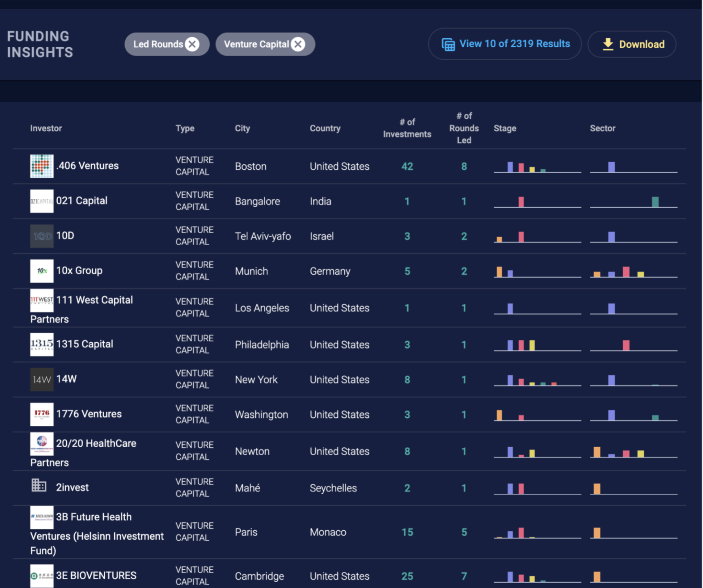This screenshot has height=588, width=703.
Task: Open 3B Future Health Ventures investor name
Action: (x=97, y=534)
